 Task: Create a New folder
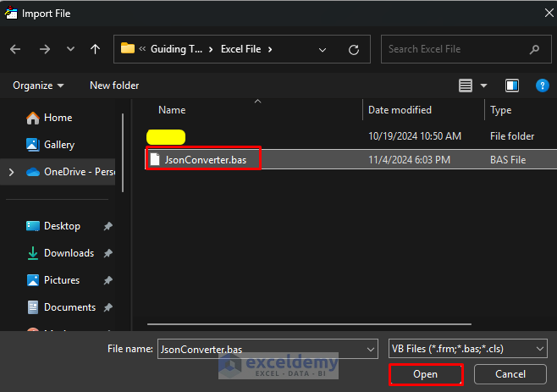click(114, 86)
